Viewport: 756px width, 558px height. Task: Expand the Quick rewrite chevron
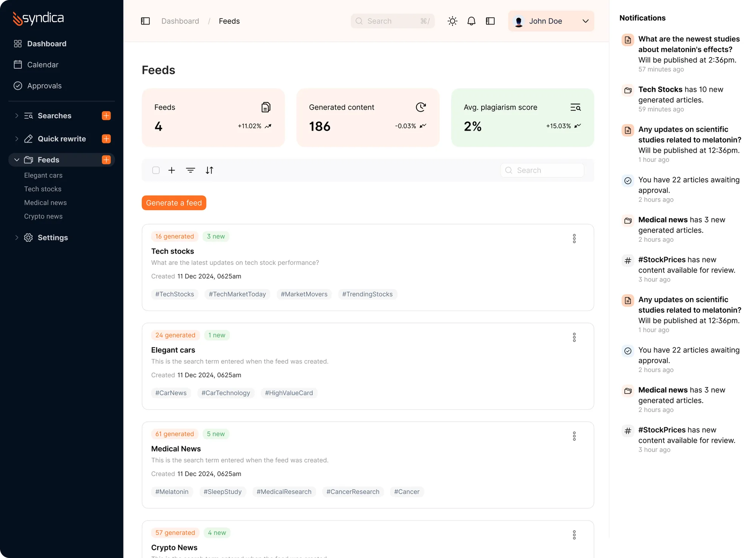pos(17,139)
